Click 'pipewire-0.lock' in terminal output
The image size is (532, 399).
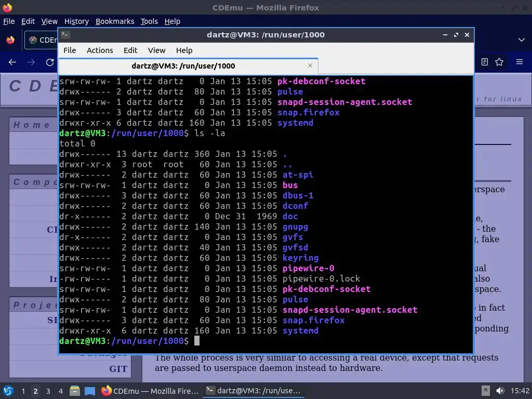pos(321,278)
